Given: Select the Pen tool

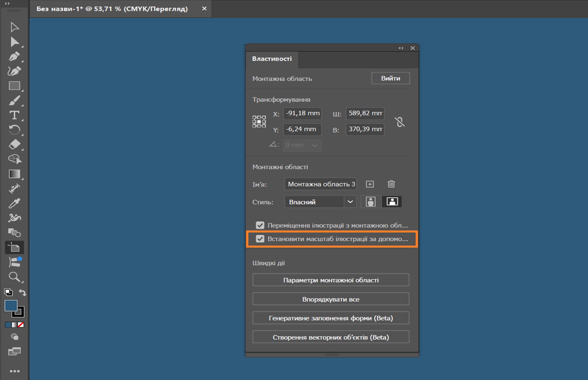Looking at the screenshot, I should click(14, 57).
